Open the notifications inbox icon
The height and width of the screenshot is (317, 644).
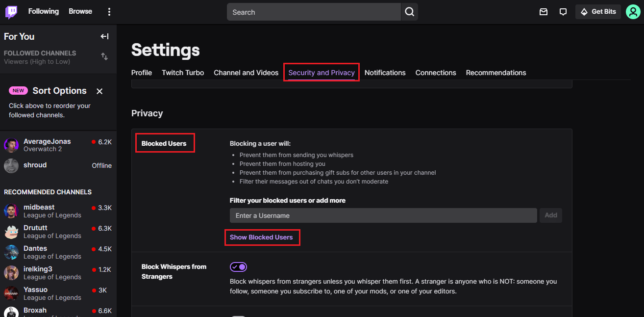[544, 12]
